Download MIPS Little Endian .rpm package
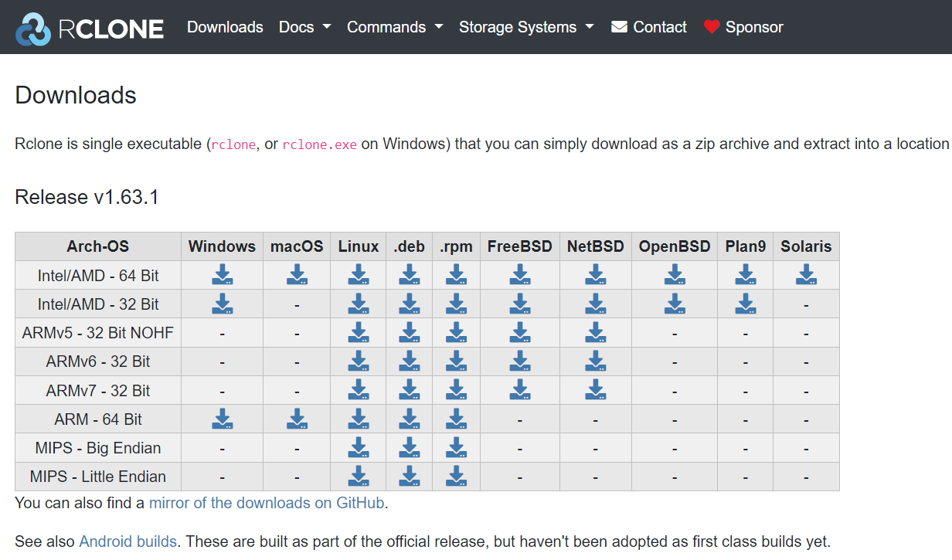The width and height of the screenshot is (952, 560). (457, 476)
